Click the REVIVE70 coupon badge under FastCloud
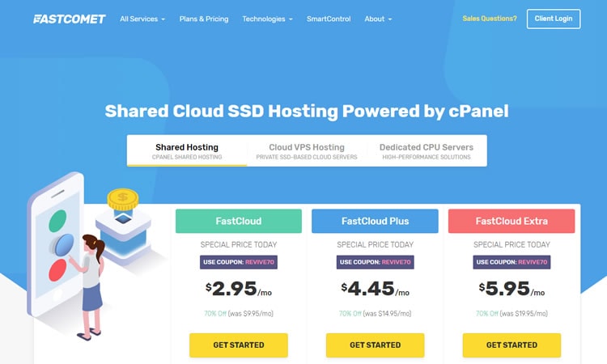This screenshot has width=607, height=364. [239, 262]
